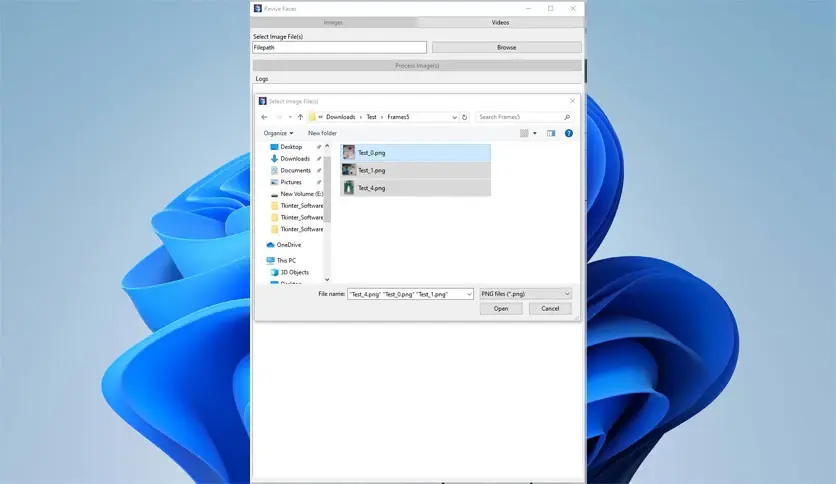Go up one folder level arrow
The width and height of the screenshot is (836, 484).
(x=300, y=117)
